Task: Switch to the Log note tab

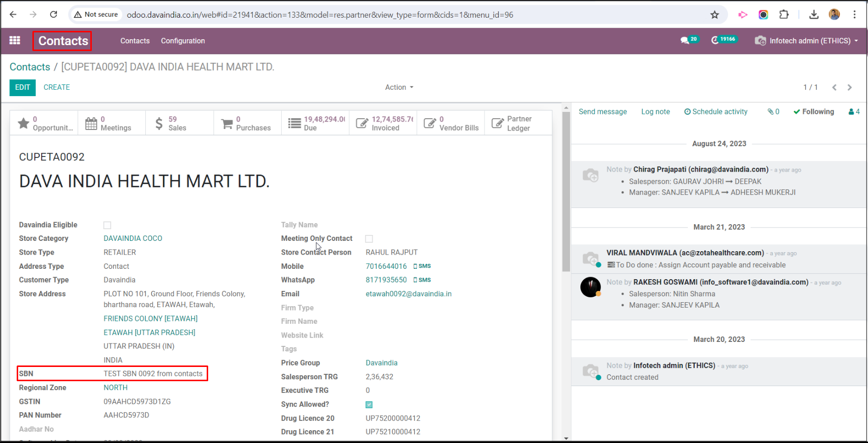Action: click(x=655, y=112)
